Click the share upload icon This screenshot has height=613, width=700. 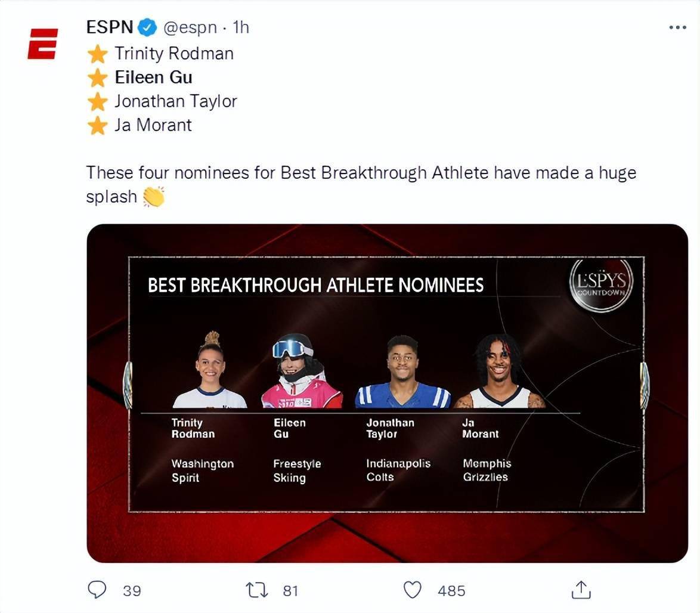pyautogui.click(x=580, y=590)
